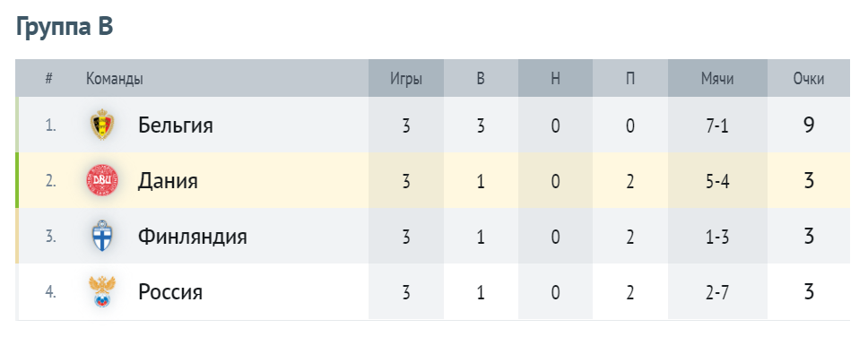Select Belgium's 9 points cell
Screen dimensions: 868x337
(808, 125)
